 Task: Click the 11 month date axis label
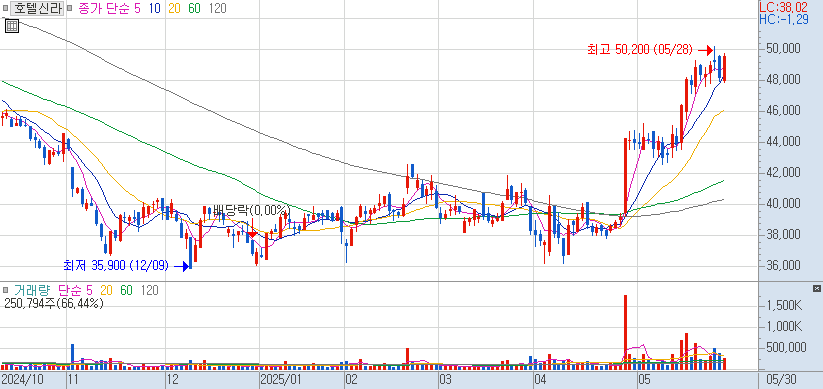[74, 379]
